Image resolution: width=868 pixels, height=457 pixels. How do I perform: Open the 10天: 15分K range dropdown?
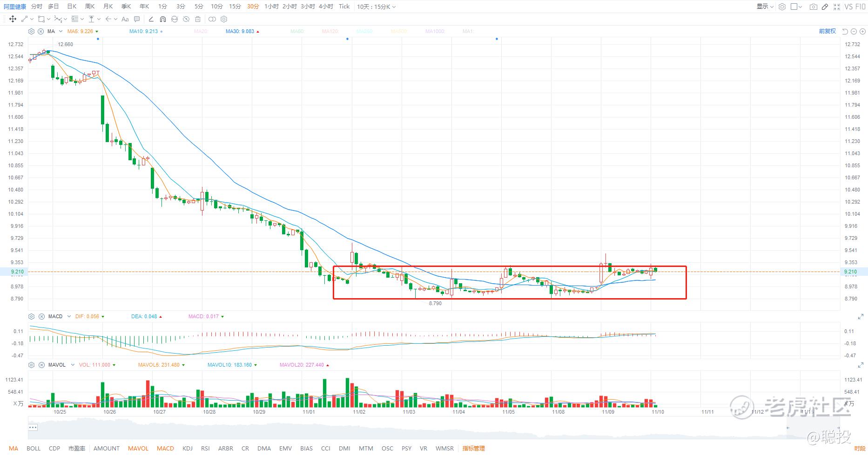(376, 7)
